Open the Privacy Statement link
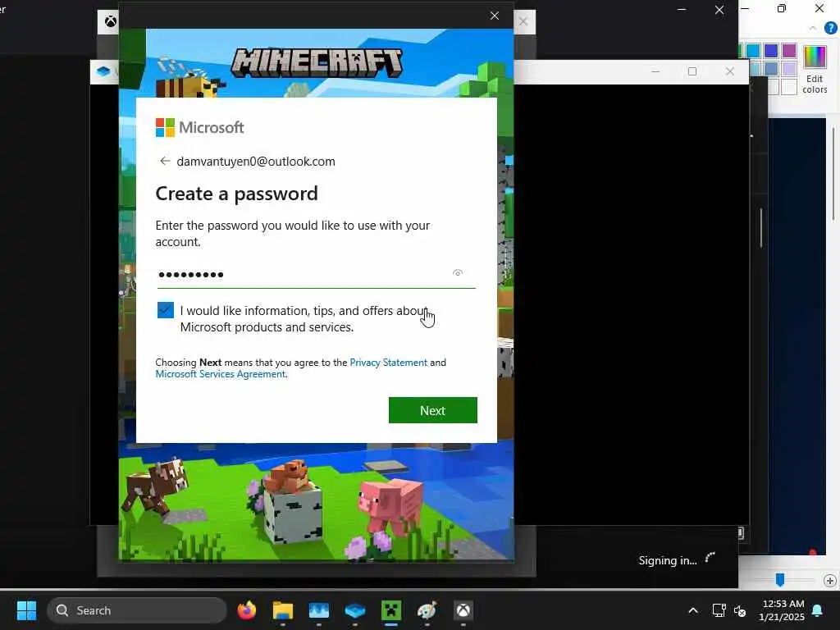Viewport: 840px width, 630px height. pyautogui.click(x=388, y=363)
